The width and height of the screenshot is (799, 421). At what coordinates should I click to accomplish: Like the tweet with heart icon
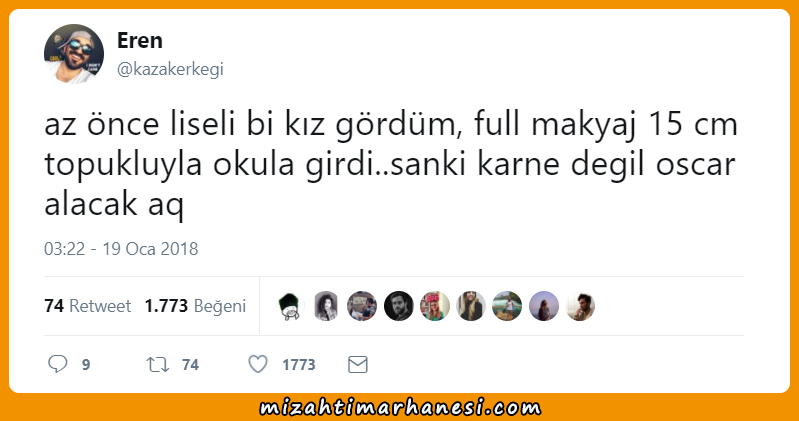258,364
